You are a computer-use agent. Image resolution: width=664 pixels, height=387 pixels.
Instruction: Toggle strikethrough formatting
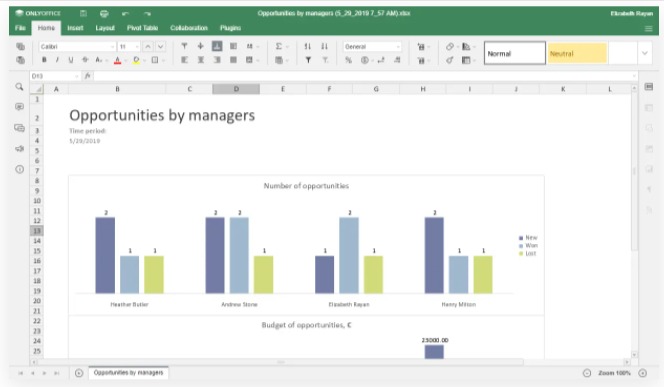(x=85, y=60)
